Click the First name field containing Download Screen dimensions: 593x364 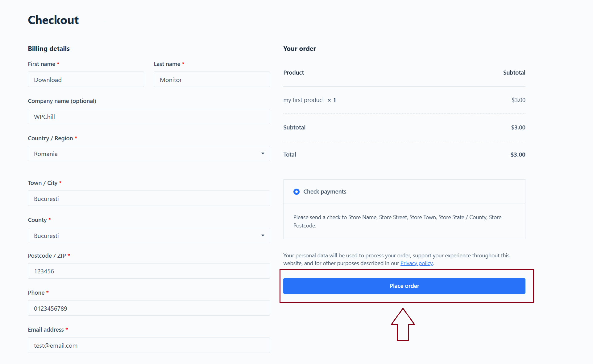(x=86, y=79)
